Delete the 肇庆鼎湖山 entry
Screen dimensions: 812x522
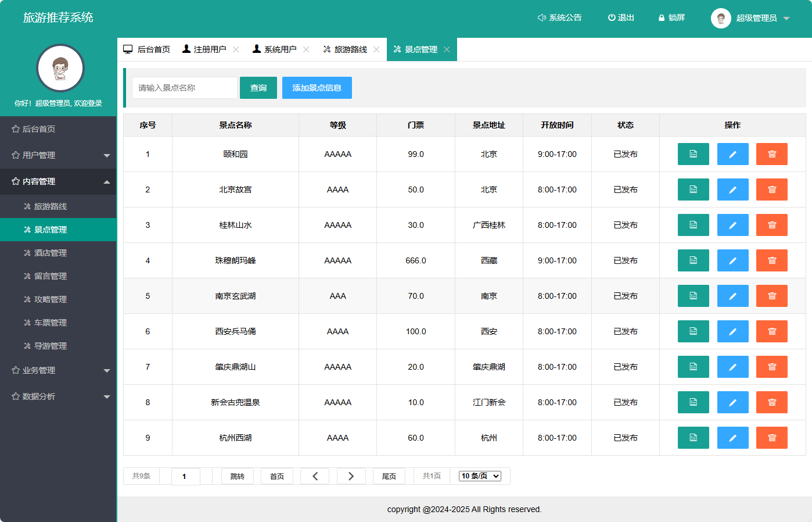772,367
